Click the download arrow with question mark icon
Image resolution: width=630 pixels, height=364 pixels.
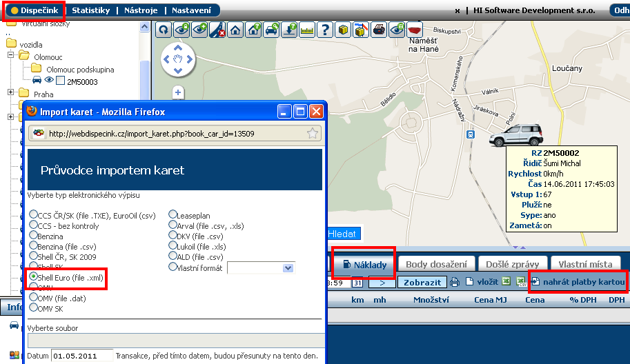tap(289, 30)
